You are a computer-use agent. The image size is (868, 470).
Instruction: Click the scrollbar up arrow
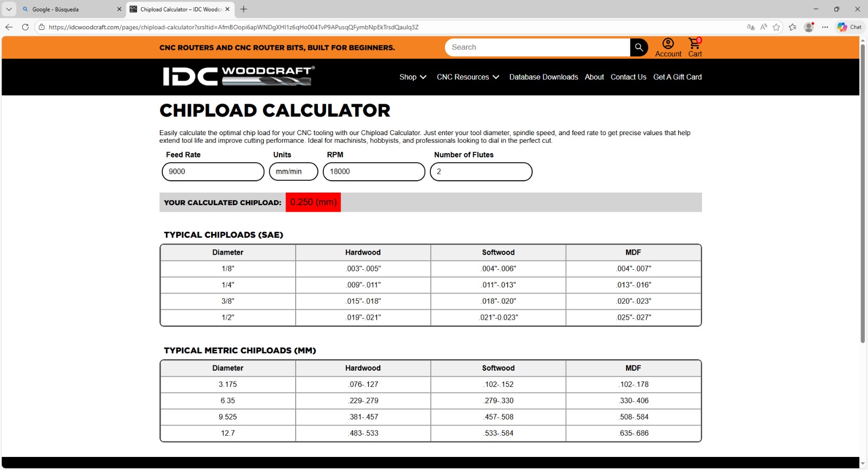click(x=863, y=40)
